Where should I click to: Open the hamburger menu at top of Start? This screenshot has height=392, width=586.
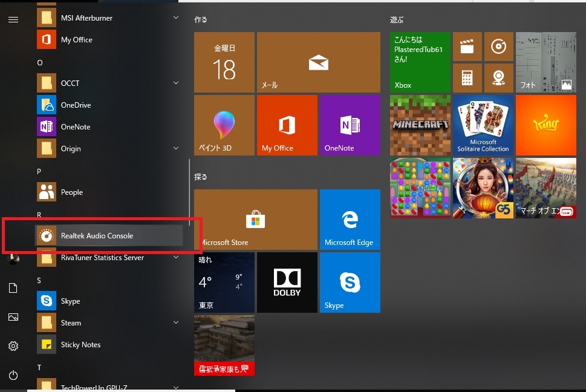[x=13, y=19]
